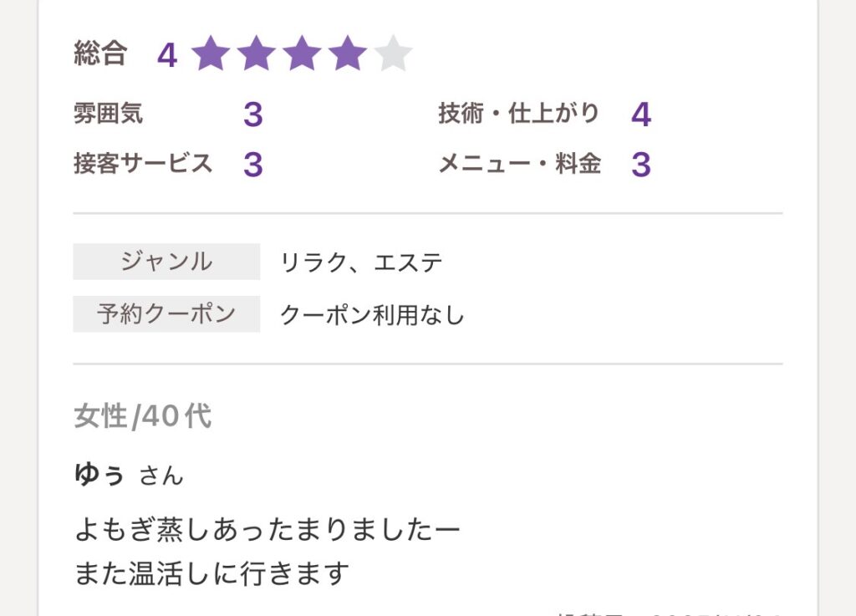Click the score next to 接客サービス

point(253,165)
